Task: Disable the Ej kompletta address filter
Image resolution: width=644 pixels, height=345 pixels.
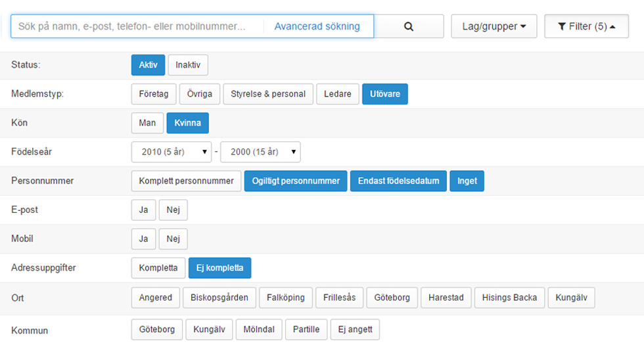Action: tap(219, 268)
